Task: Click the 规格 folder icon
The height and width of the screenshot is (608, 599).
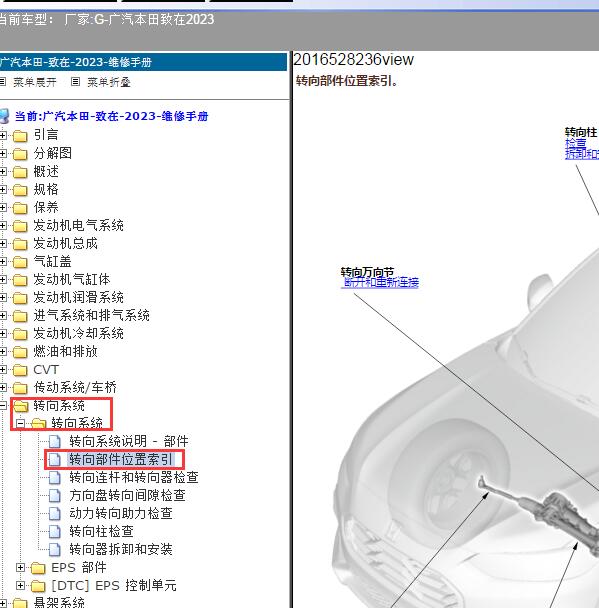Action: point(20,190)
